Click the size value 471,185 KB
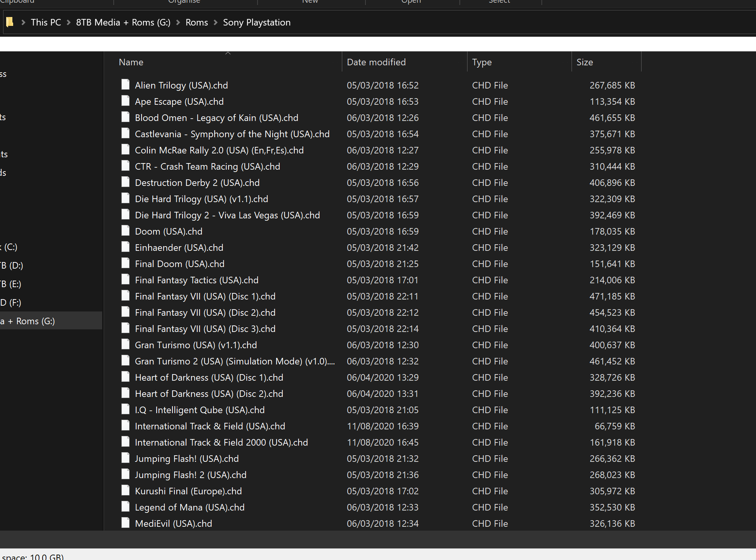Image resolution: width=756 pixels, height=560 pixels. (x=613, y=296)
